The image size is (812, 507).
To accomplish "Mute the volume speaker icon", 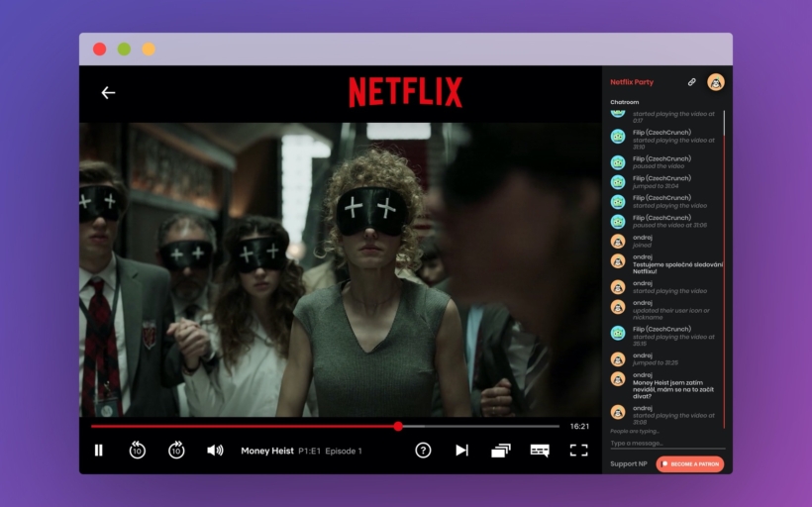I will pos(215,451).
